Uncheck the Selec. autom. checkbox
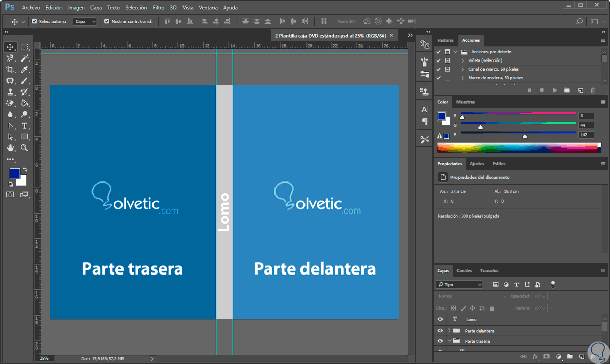 [34, 22]
